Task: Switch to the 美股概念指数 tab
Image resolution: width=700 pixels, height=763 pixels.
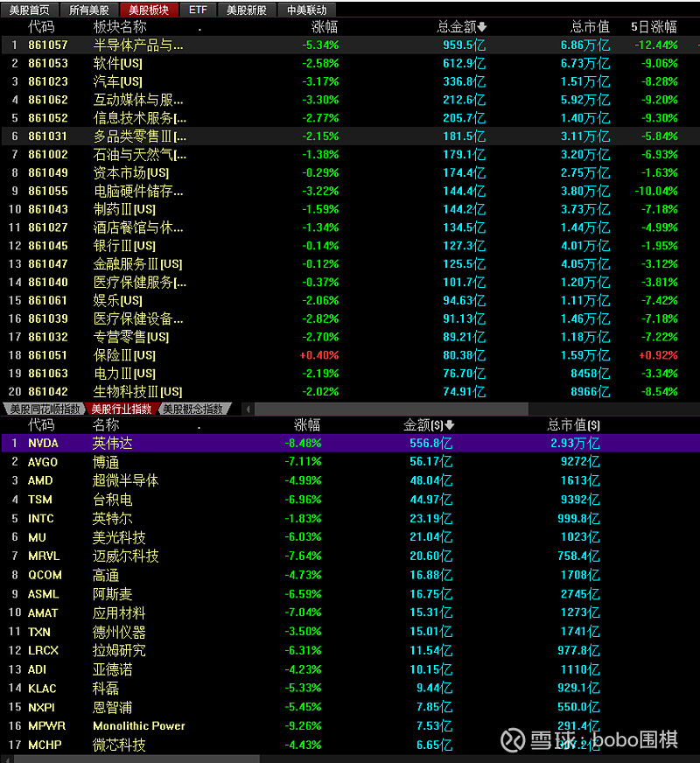Action: (x=193, y=409)
